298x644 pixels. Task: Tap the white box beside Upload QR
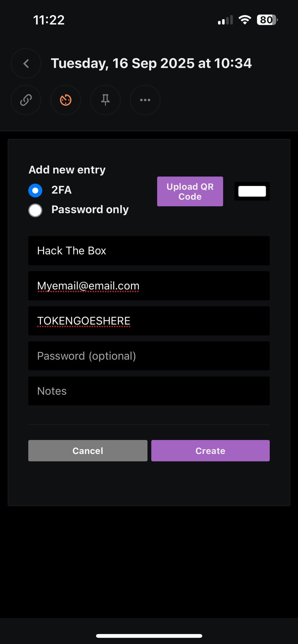click(x=252, y=191)
